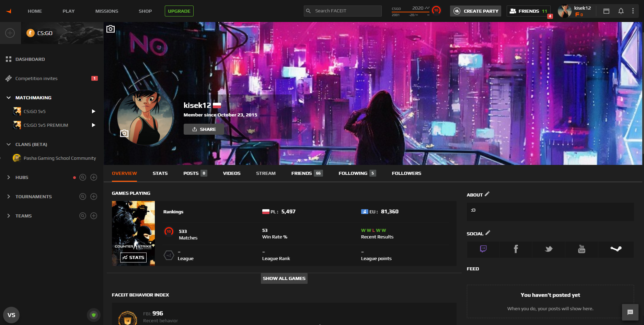This screenshot has height=325, width=644.
Task: Switch to the STATS tab
Action: (160, 173)
